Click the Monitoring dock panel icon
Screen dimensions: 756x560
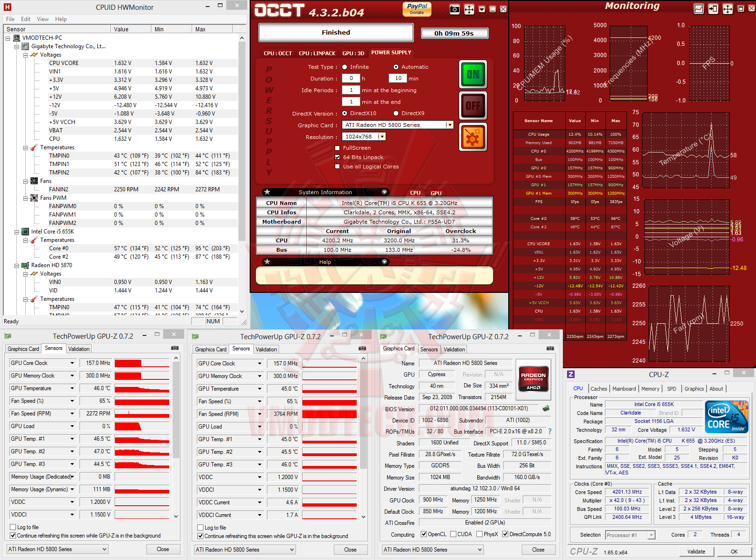coord(713,9)
